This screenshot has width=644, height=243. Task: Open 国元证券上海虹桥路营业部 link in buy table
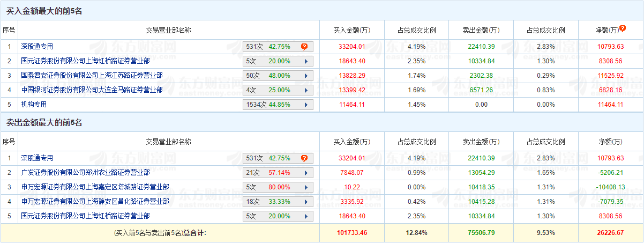coord(85,61)
